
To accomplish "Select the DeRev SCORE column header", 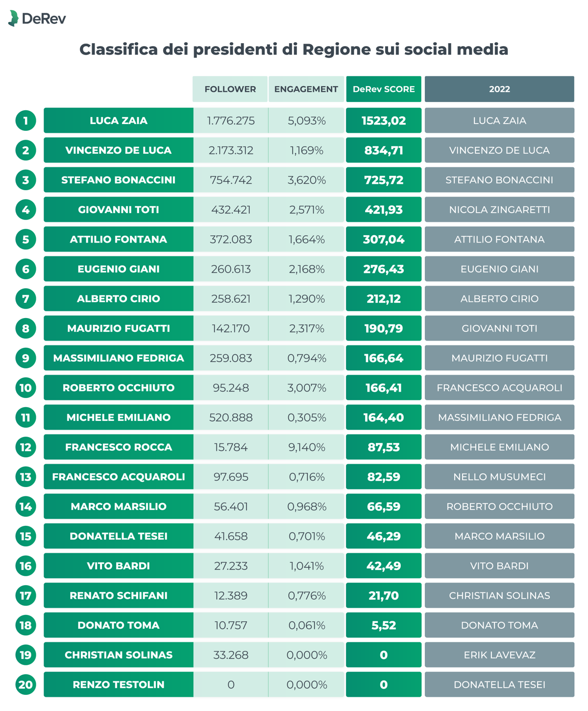I will click(x=384, y=89).
